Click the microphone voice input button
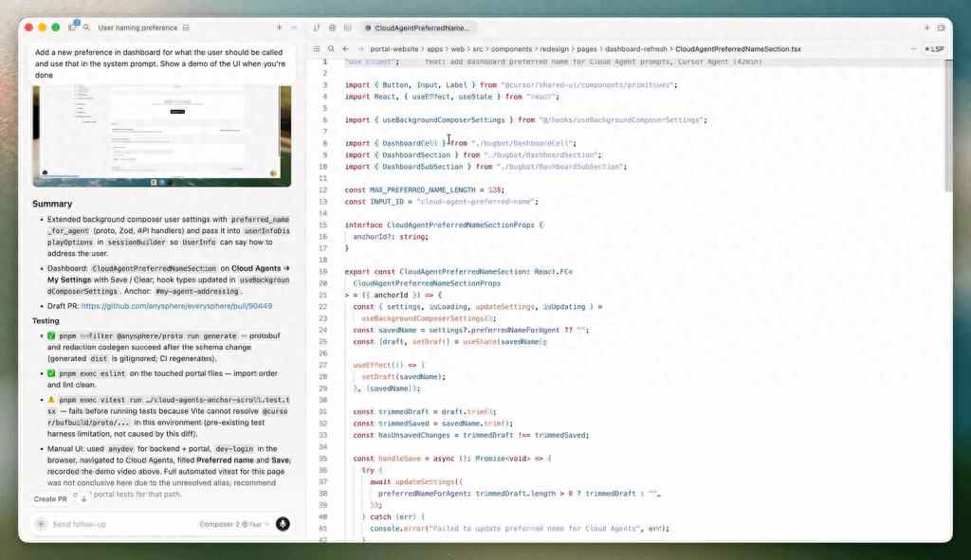Viewport: 971px width, 560px height. 283,524
